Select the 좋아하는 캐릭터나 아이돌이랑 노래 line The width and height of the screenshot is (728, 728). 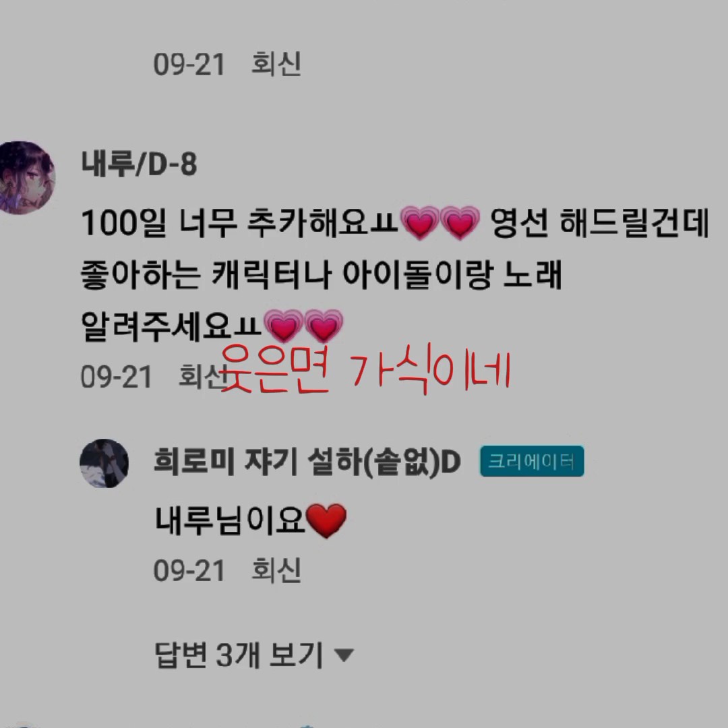point(322,275)
